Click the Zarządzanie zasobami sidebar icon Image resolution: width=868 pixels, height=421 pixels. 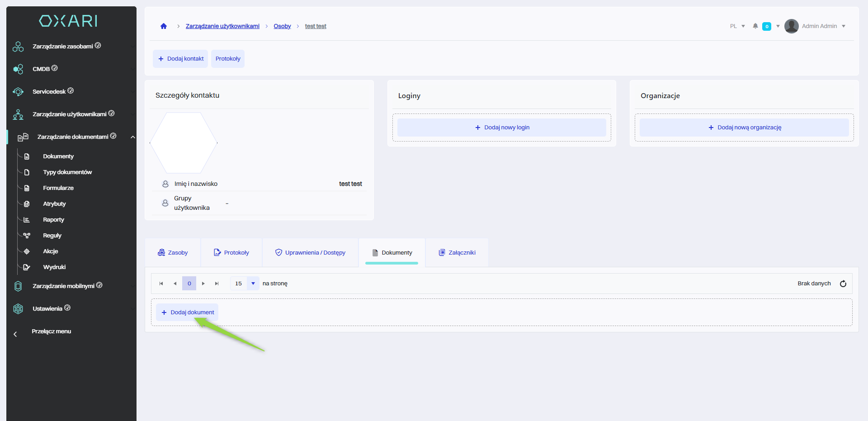(x=18, y=47)
